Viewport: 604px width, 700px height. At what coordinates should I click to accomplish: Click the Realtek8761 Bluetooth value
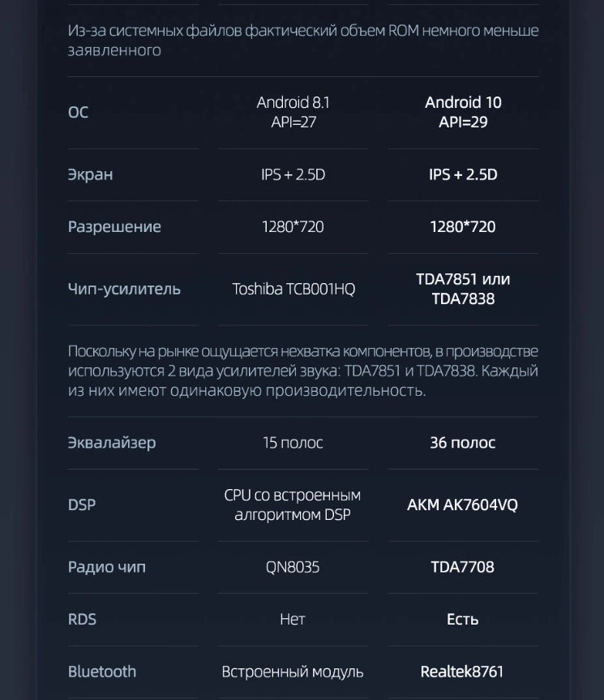462,672
